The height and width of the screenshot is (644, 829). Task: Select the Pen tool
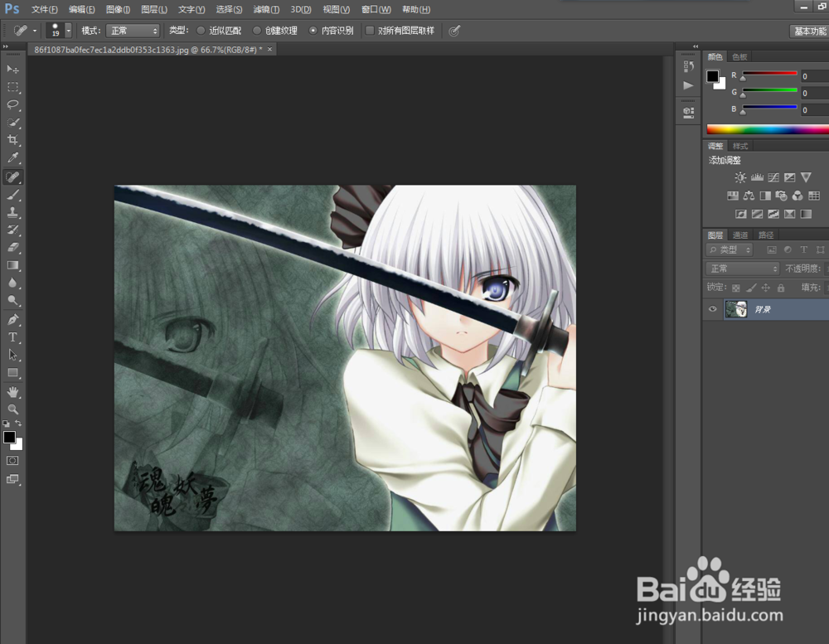12,319
